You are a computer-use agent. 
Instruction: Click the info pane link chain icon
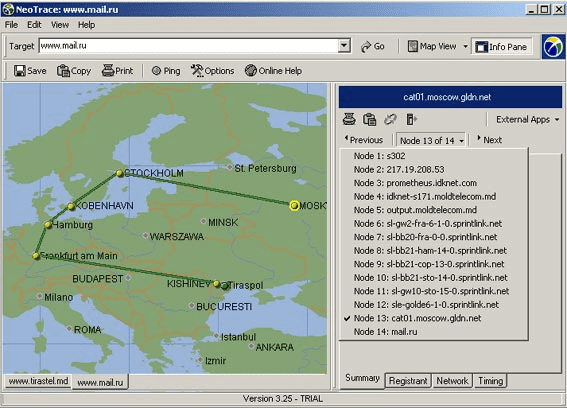click(x=390, y=119)
